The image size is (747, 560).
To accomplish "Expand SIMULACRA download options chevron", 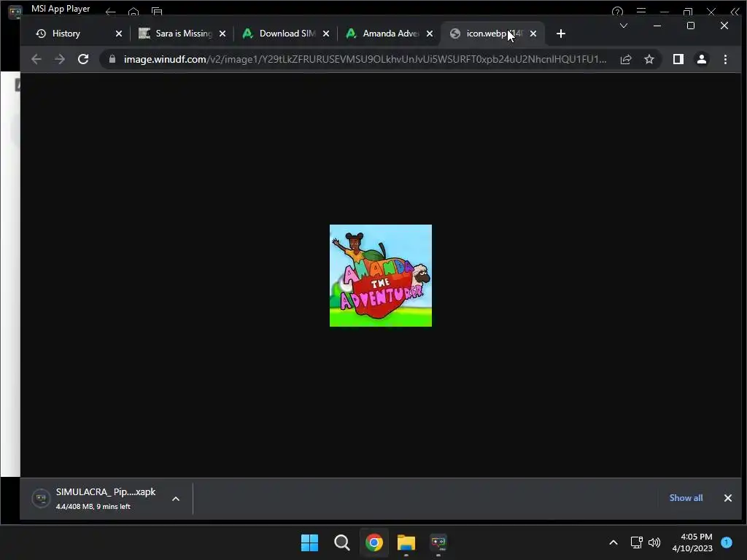I will point(176,499).
